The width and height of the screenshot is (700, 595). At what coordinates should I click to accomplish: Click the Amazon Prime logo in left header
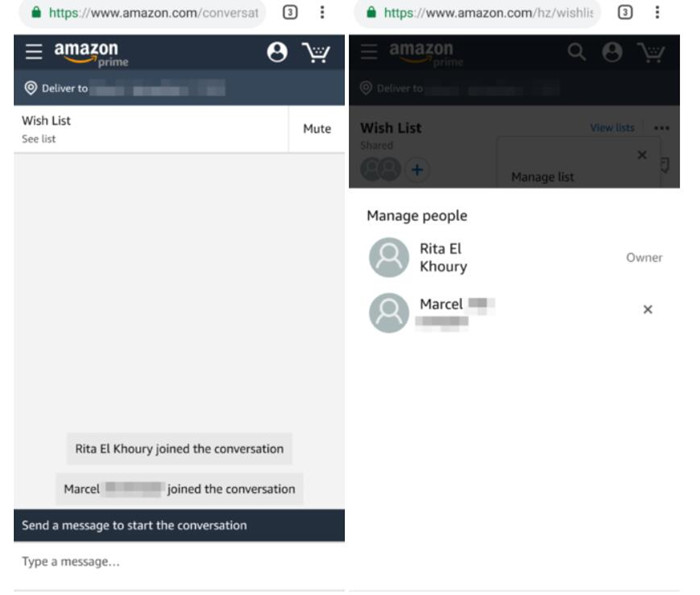[92, 54]
